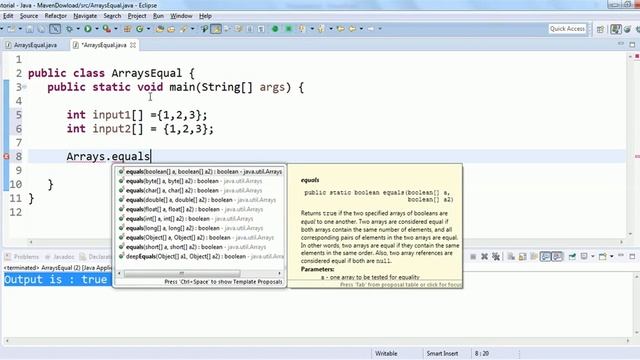Viewport: 640px width, 360px height.
Task: Click the Save floppy disk icon
Action: pos(29,29)
